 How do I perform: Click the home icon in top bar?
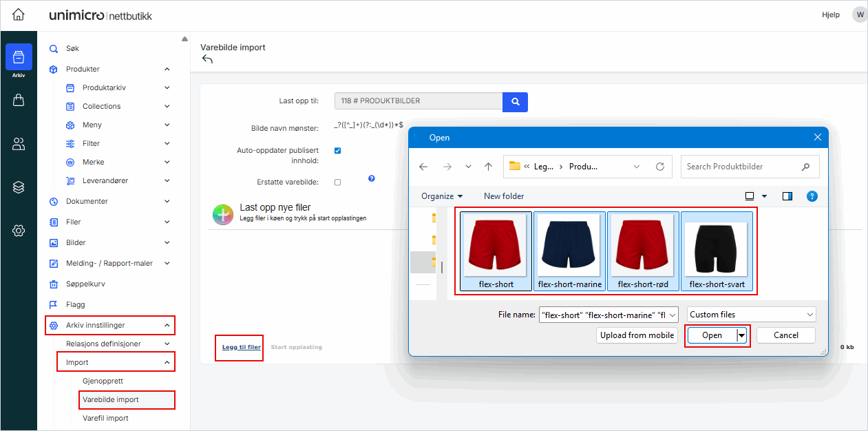coord(19,14)
